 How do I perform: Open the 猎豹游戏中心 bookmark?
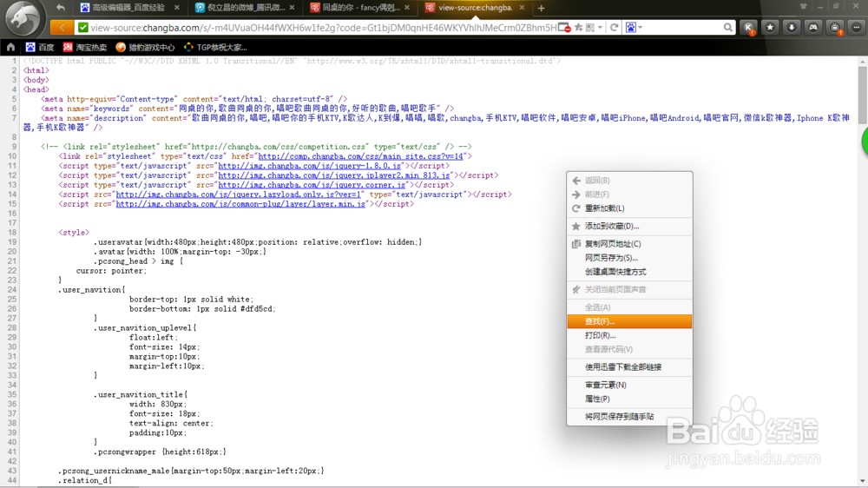pos(145,47)
